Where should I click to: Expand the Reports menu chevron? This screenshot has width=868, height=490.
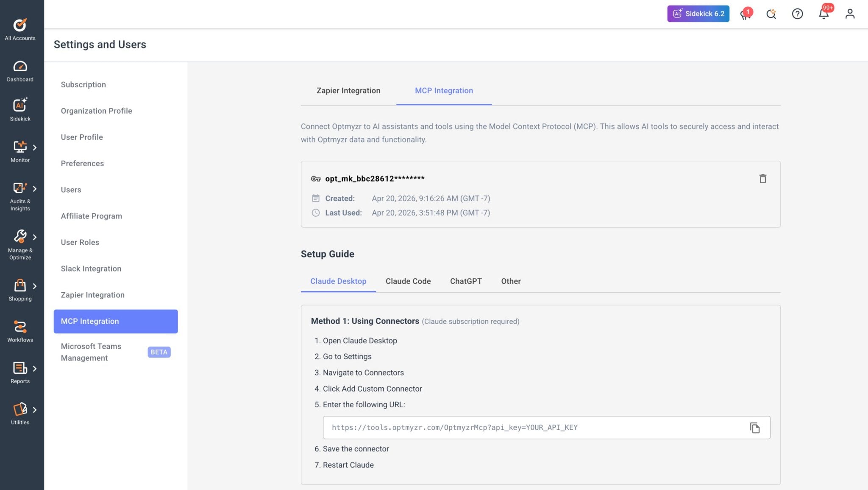[35, 368]
